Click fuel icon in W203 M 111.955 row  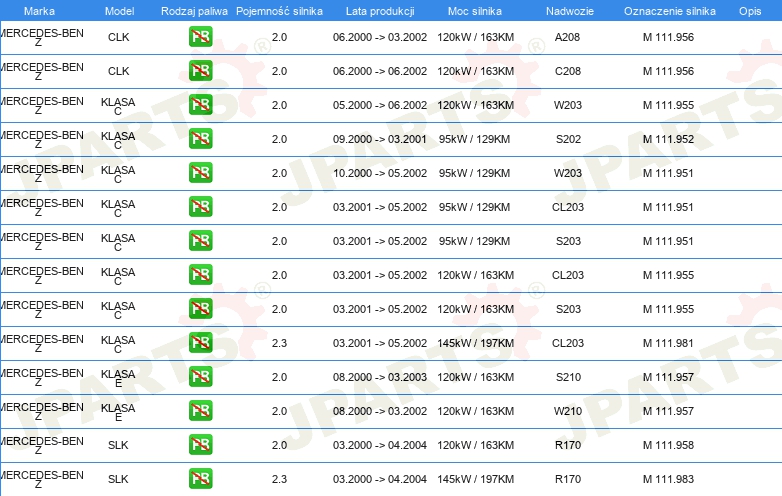tap(200, 105)
